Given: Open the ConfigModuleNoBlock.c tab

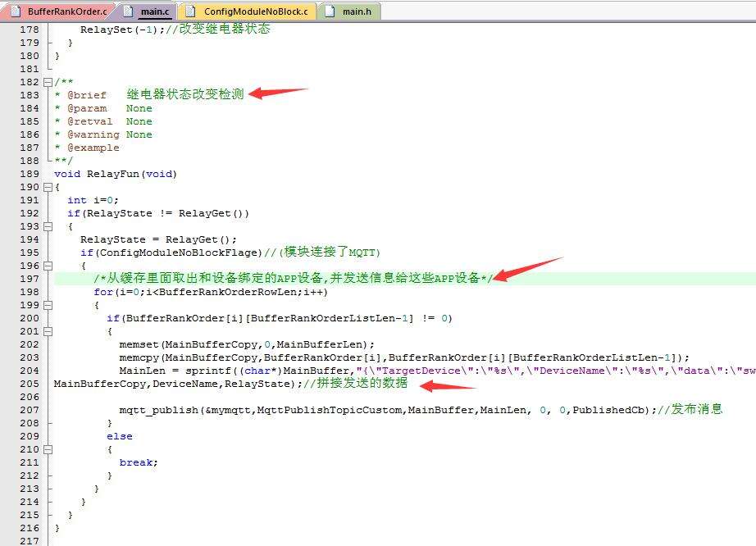Looking at the screenshot, I should (x=255, y=11).
